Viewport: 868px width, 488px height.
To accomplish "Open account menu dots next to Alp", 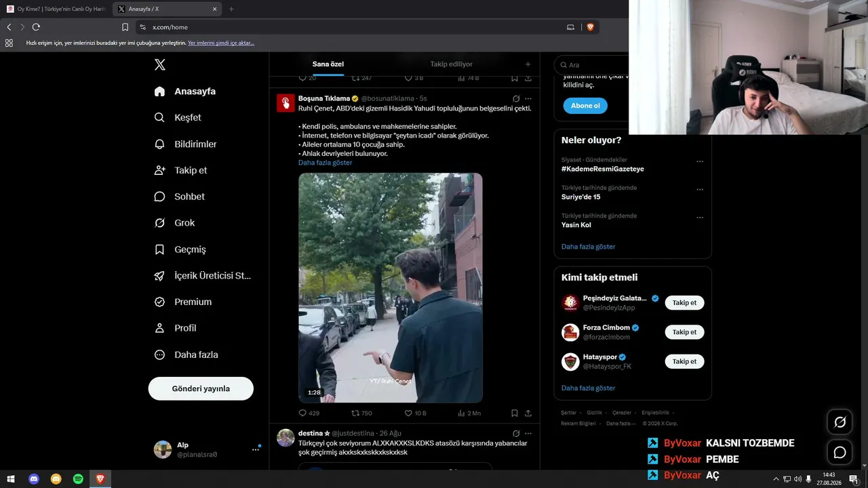I will pyautogui.click(x=256, y=449).
